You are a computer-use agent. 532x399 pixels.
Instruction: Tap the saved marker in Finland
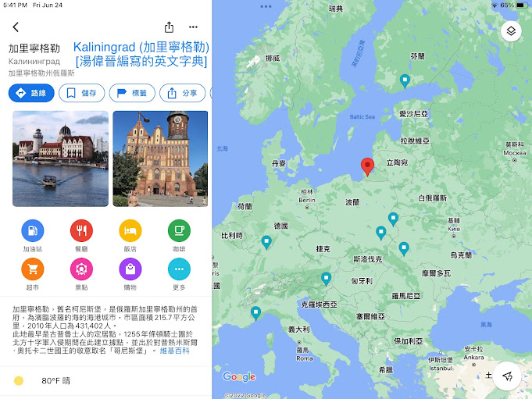click(x=405, y=81)
